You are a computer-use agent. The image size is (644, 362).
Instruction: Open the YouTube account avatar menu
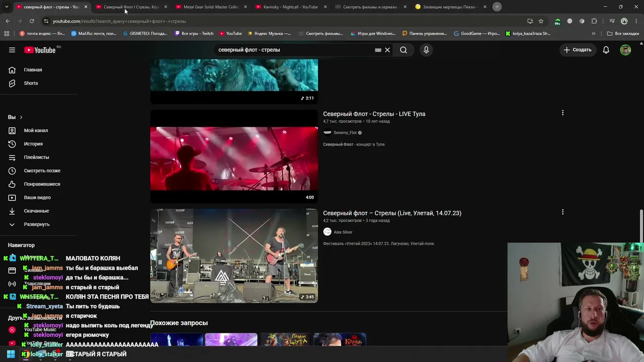pos(625,50)
